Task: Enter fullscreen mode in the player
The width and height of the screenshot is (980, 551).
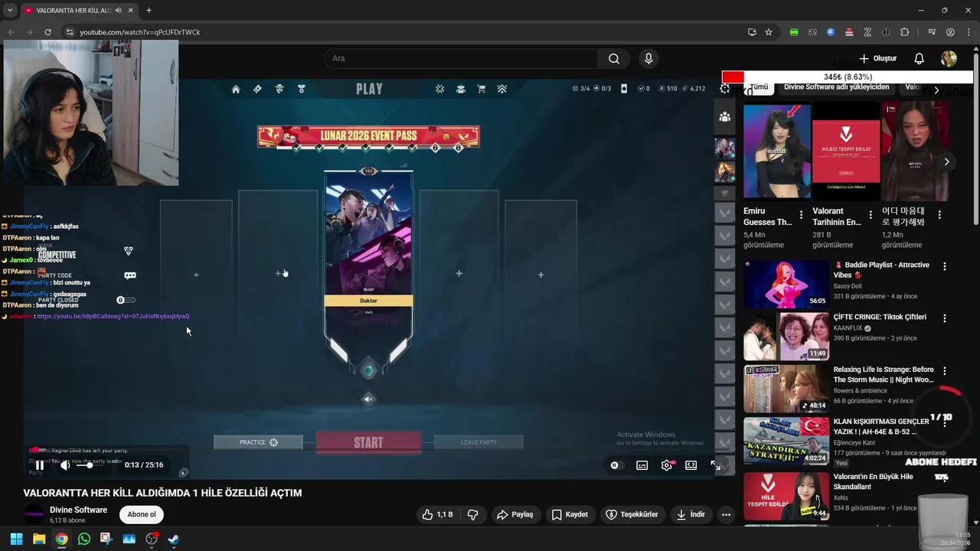Action: point(715,465)
